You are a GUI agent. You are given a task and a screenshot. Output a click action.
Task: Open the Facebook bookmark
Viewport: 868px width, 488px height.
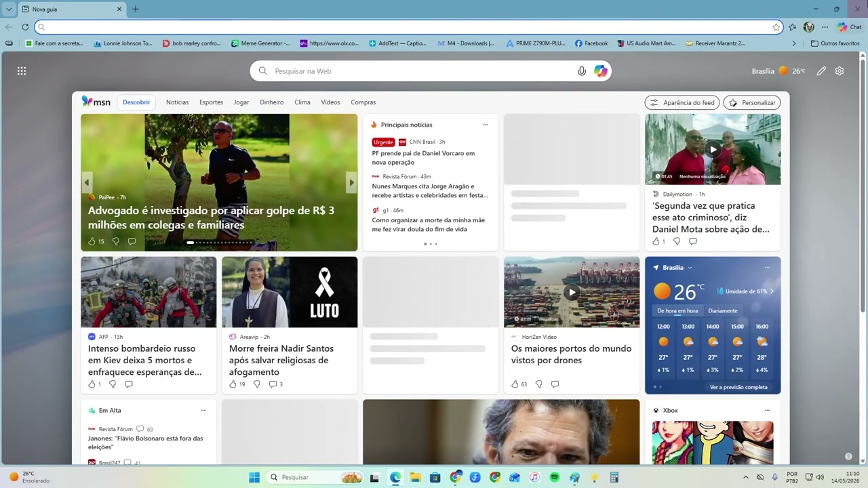point(591,43)
